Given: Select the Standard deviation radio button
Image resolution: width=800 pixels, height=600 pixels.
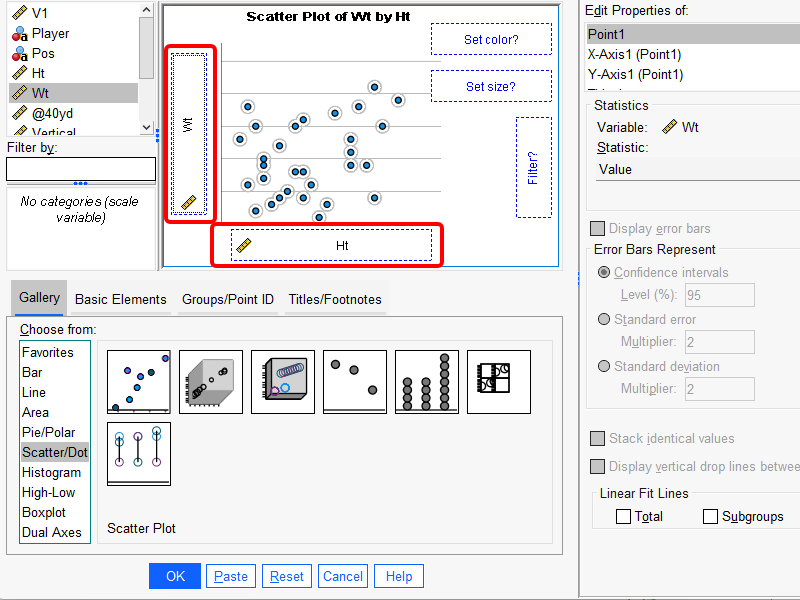Looking at the screenshot, I should 601,366.
